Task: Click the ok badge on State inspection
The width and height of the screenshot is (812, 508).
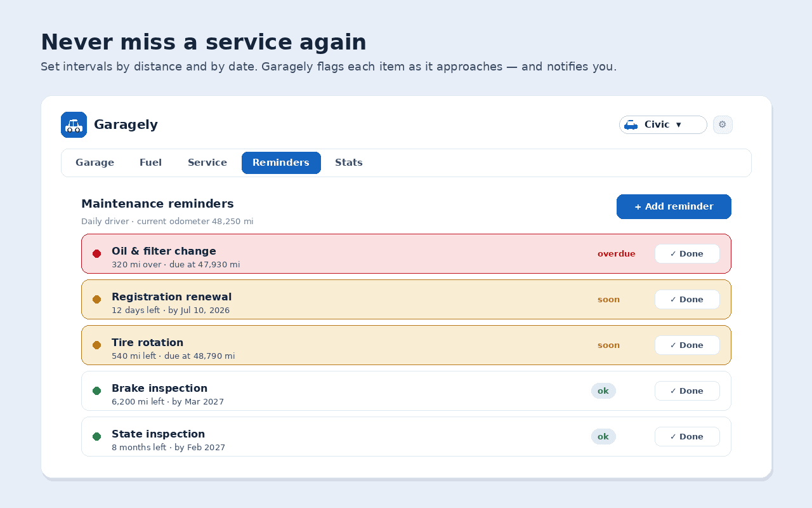Action: (x=603, y=436)
